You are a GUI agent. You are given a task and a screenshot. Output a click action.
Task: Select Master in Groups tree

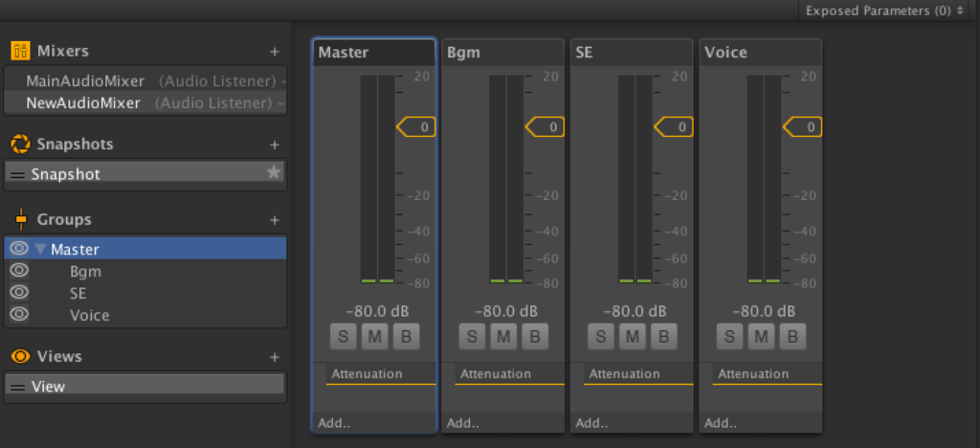(x=145, y=249)
